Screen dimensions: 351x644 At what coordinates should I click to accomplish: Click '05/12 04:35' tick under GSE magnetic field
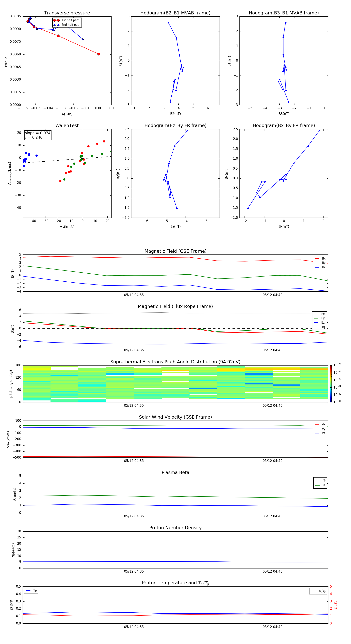pyautogui.click(x=134, y=295)
